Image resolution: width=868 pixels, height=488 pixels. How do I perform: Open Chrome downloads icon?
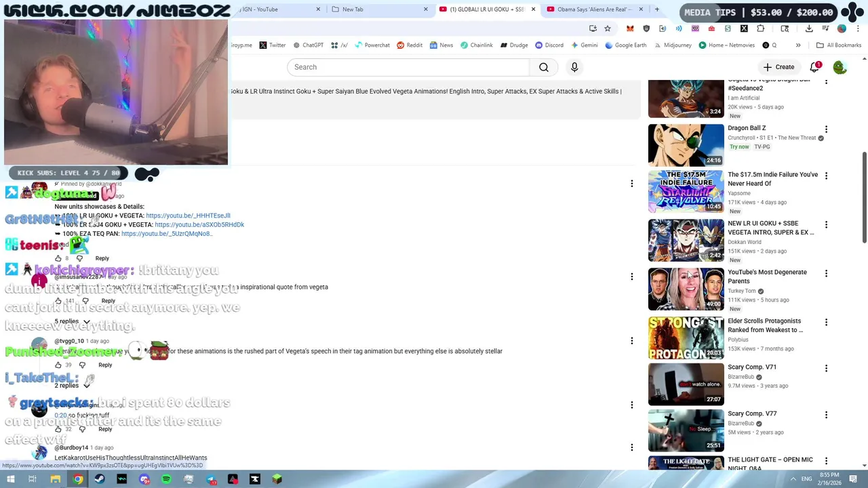[809, 28]
